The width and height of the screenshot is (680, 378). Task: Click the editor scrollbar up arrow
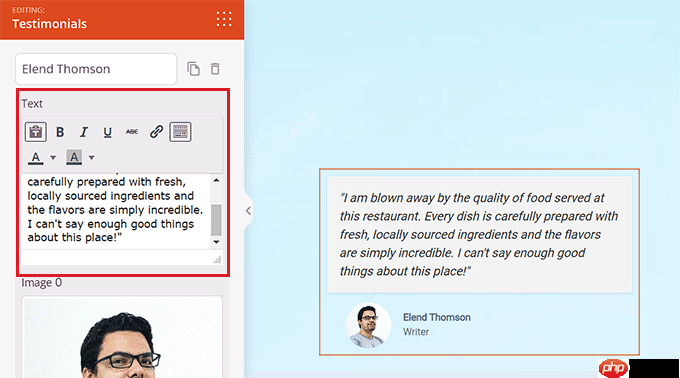tap(216, 180)
